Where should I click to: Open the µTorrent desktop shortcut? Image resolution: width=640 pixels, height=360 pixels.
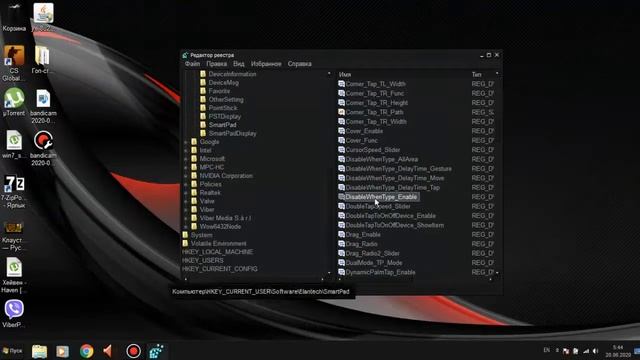click(x=14, y=102)
